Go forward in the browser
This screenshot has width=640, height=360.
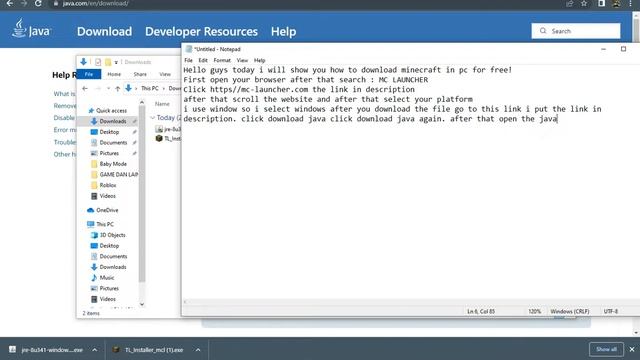coord(24,3)
